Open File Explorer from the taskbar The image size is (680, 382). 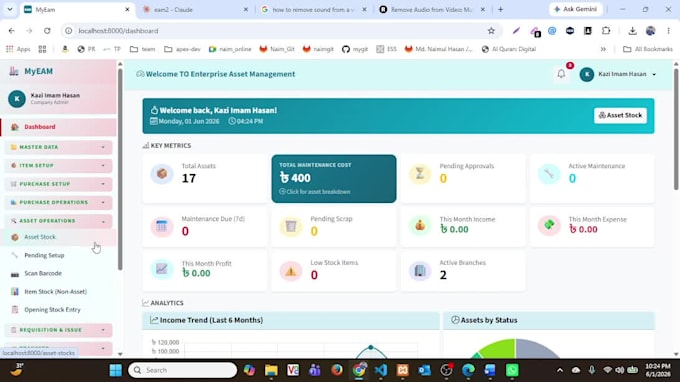click(x=271, y=370)
